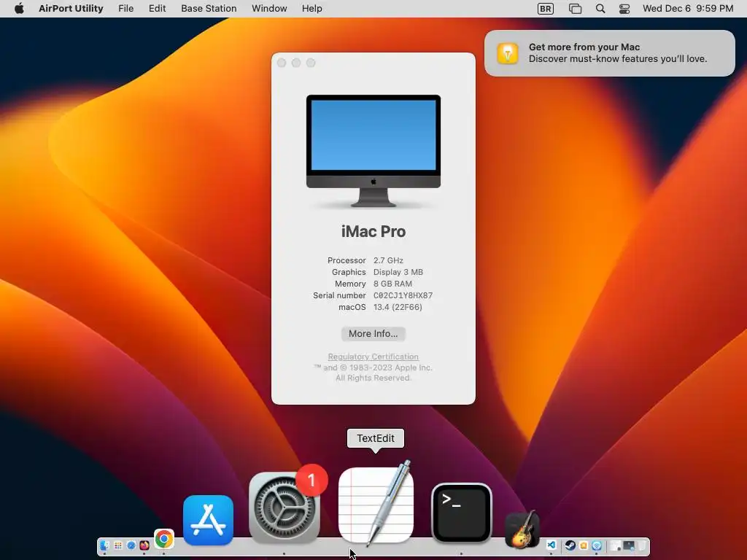Open Safari from the Dock
This screenshot has width=747, height=560.
[131, 545]
